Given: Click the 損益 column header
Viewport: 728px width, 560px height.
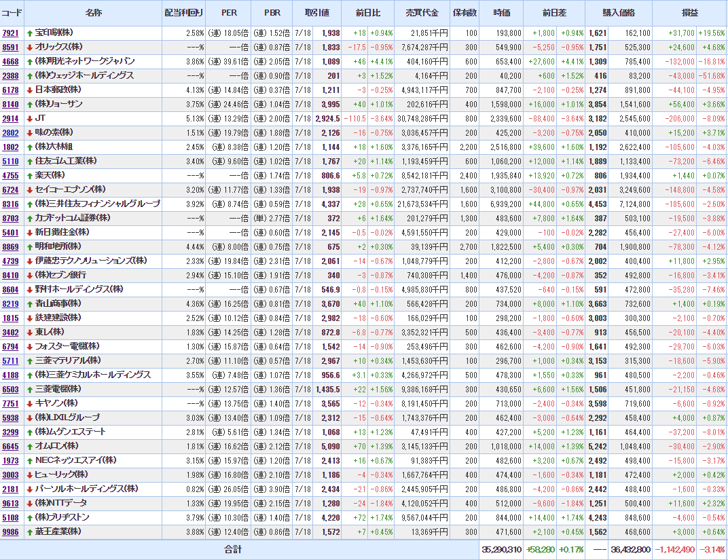Looking at the screenshot, I should [689, 13].
